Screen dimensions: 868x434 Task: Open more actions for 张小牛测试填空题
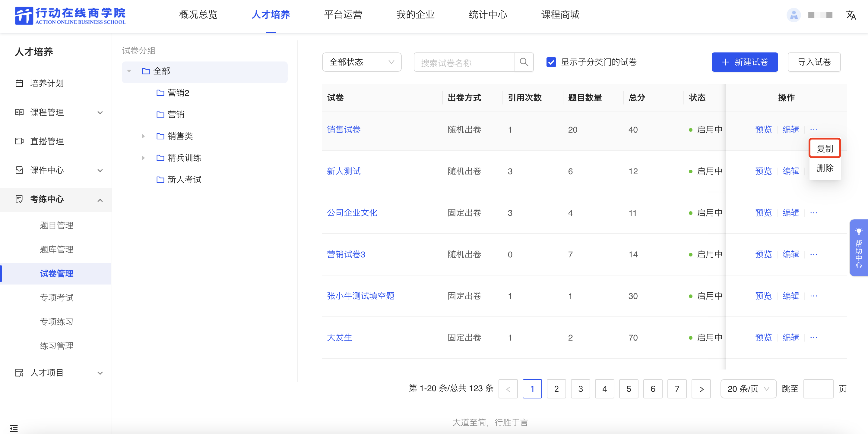pyautogui.click(x=813, y=296)
